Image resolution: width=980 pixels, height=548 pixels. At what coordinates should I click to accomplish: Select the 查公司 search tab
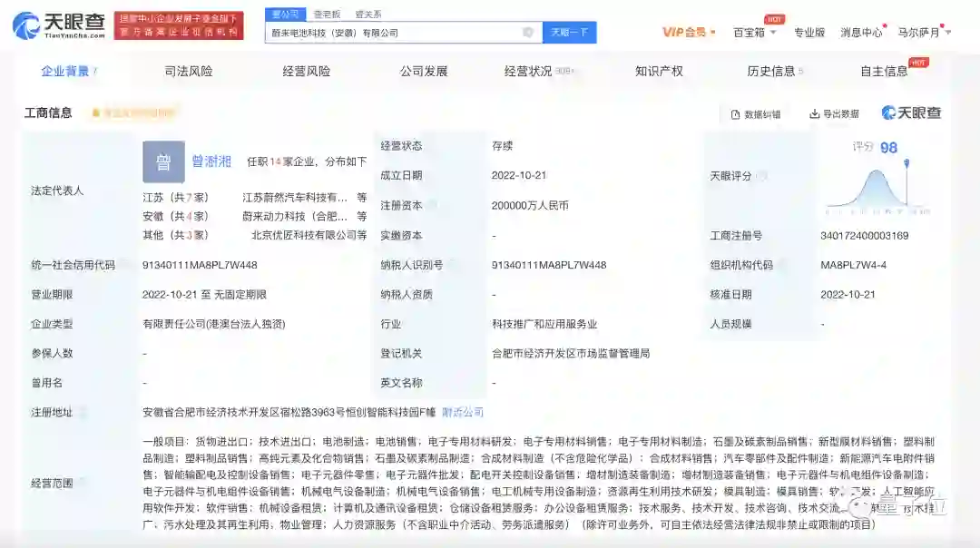286,14
